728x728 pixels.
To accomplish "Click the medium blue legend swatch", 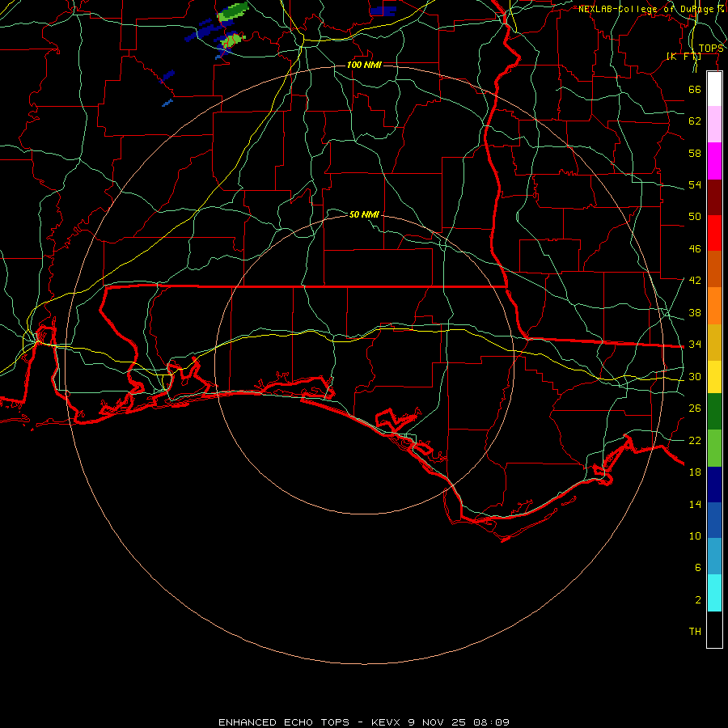I will point(714,520).
